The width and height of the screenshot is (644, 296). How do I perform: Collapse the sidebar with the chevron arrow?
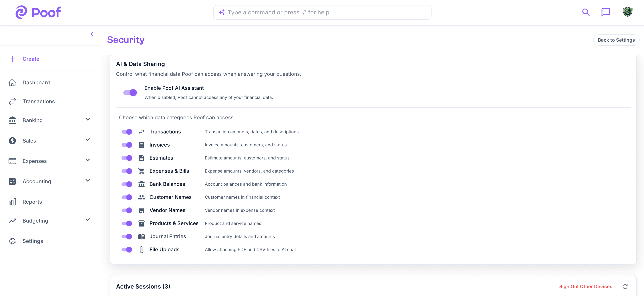[92, 34]
